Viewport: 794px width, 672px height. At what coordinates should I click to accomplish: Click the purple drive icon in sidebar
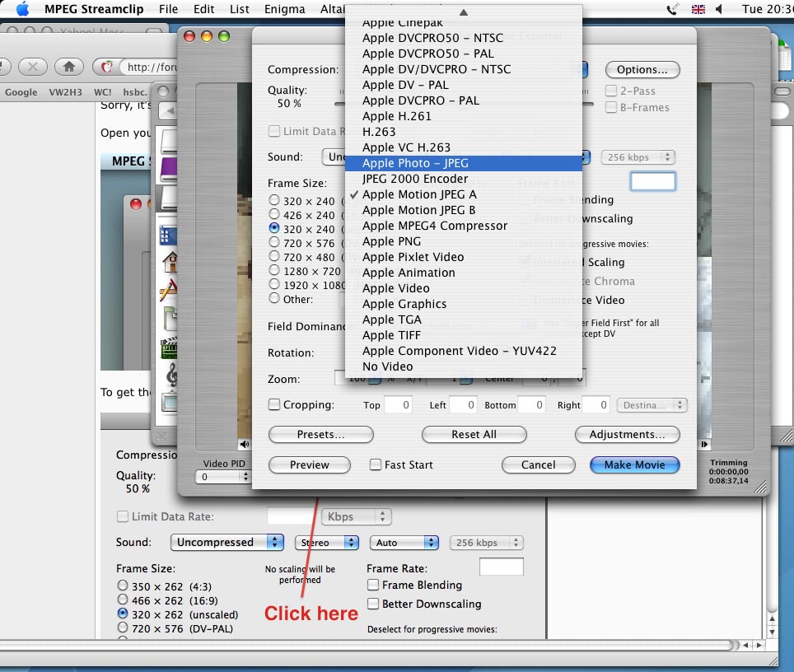[x=169, y=169]
